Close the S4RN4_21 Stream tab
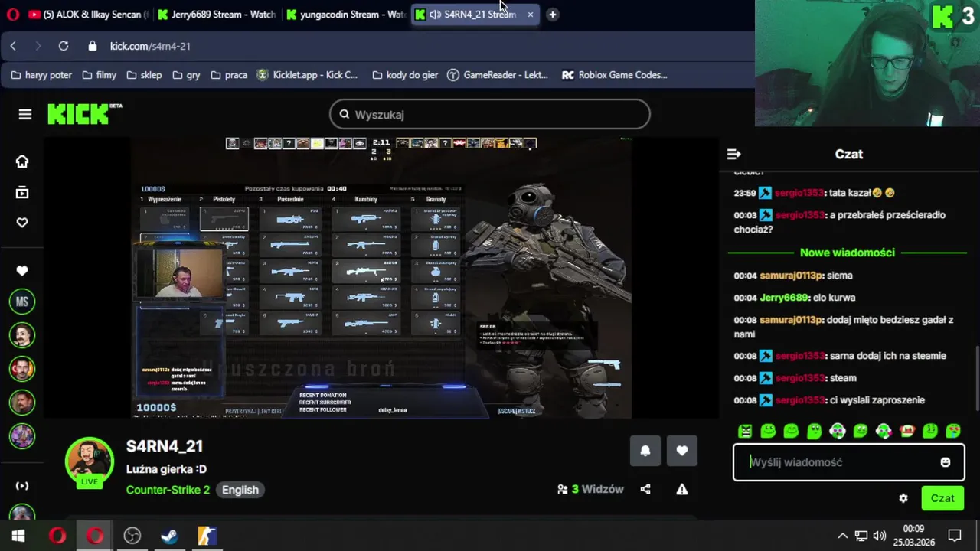This screenshot has width=980, height=551. (530, 15)
